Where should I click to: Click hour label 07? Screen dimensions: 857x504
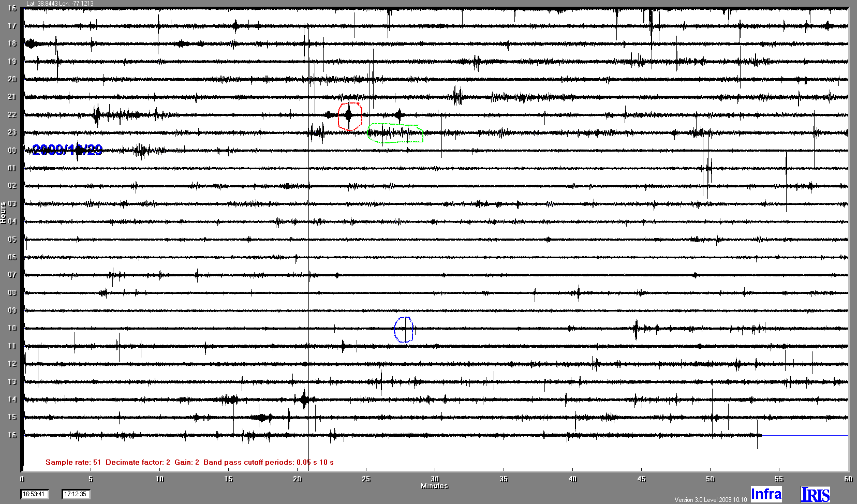[12, 275]
